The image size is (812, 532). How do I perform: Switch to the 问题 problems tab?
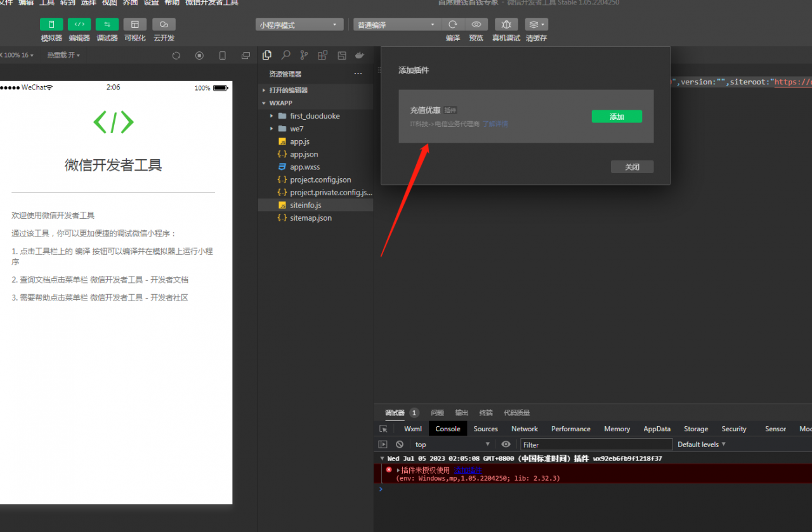(x=437, y=413)
